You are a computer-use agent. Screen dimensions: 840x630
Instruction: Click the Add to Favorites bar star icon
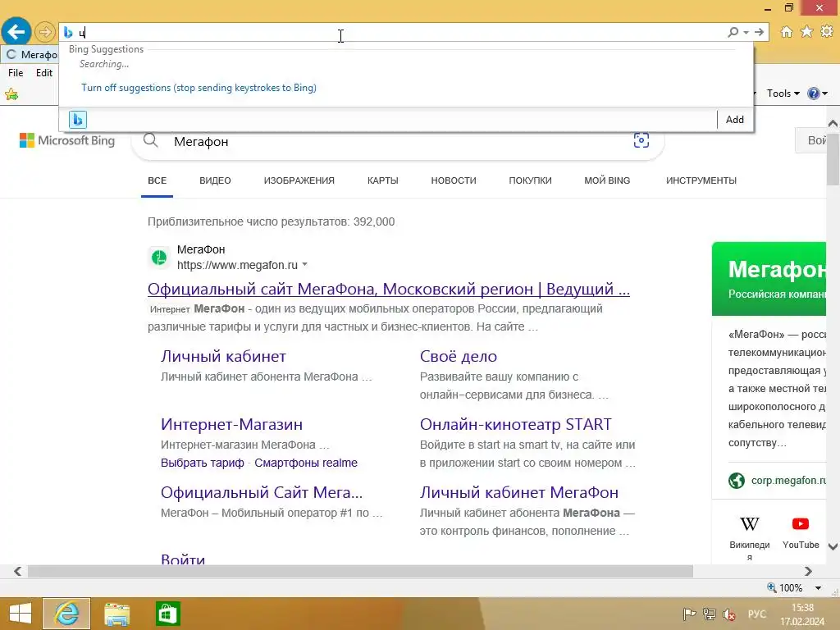pos(11,95)
